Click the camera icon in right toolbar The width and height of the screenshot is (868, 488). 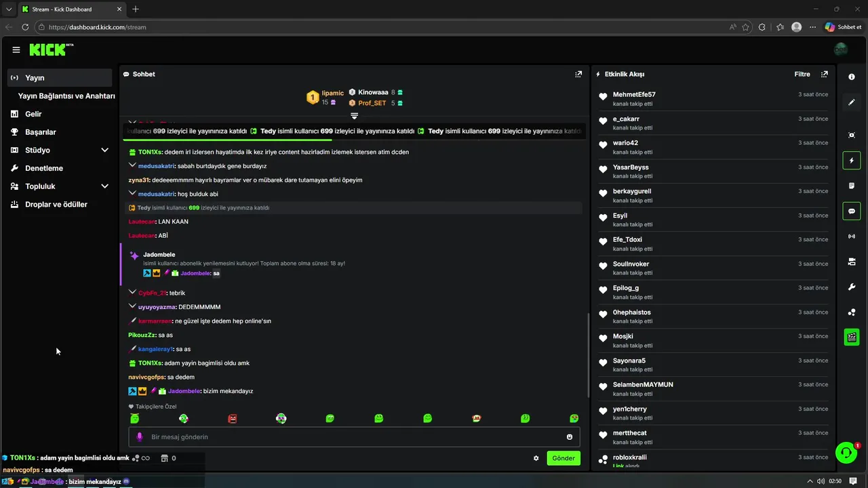[852, 262]
